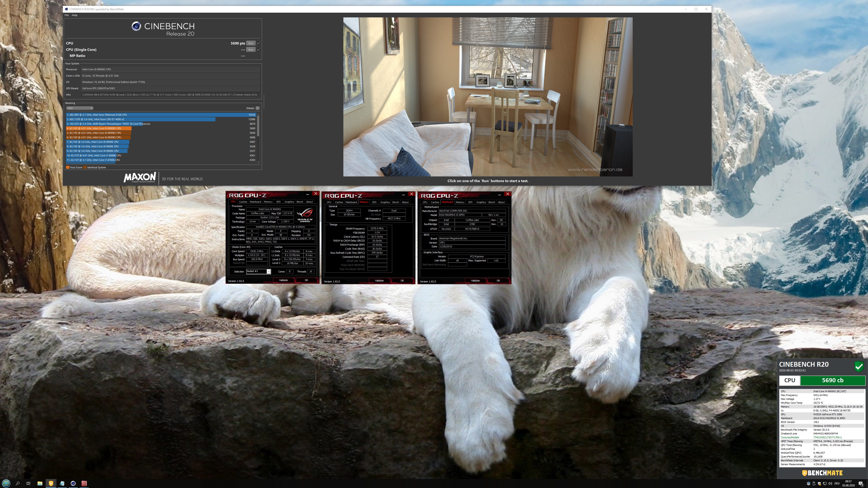
Task: Open File Explorer from the taskbar
Action: pos(40,483)
